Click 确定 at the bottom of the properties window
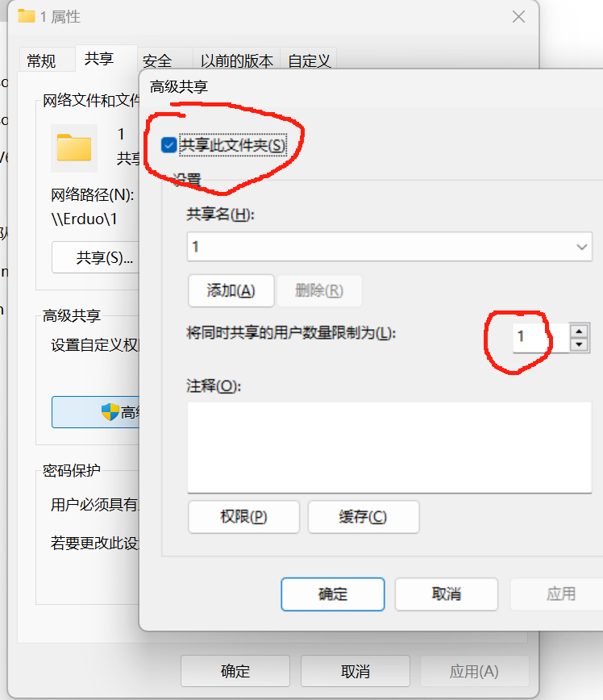This screenshot has width=603, height=700. click(235, 671)
